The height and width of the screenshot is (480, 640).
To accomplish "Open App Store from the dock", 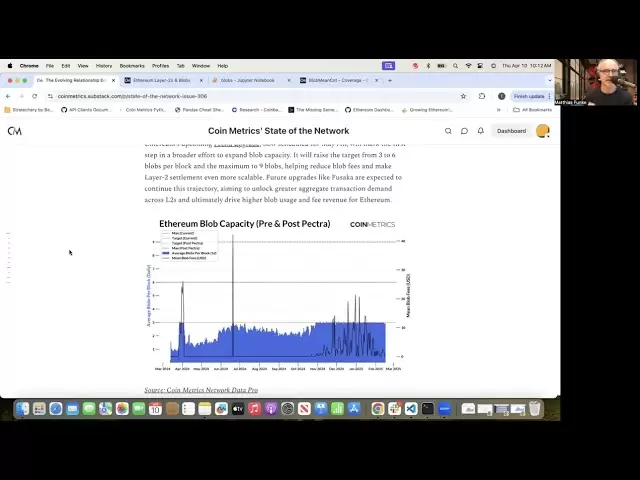I will tap(354, 409).
